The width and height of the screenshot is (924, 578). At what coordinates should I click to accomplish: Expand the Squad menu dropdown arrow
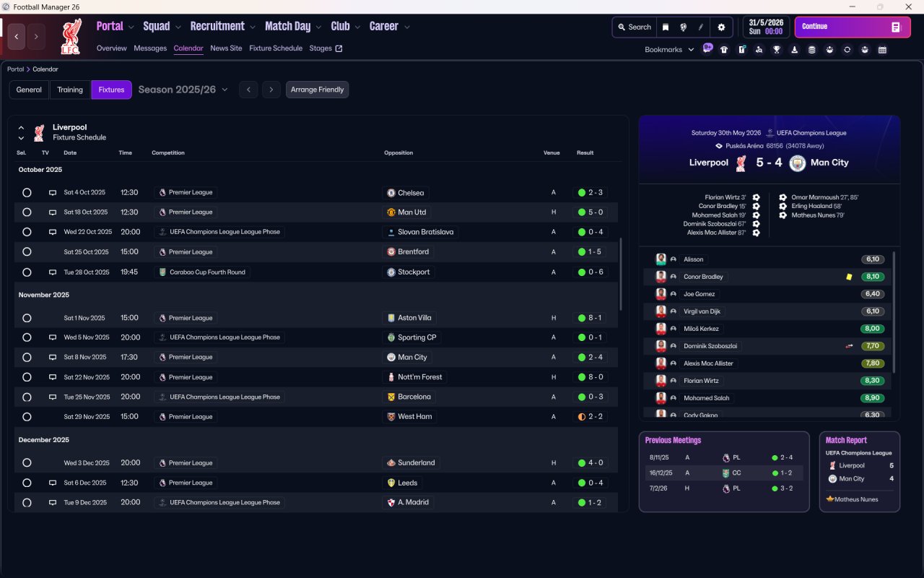pyautogui.click(x=178, y=27)
